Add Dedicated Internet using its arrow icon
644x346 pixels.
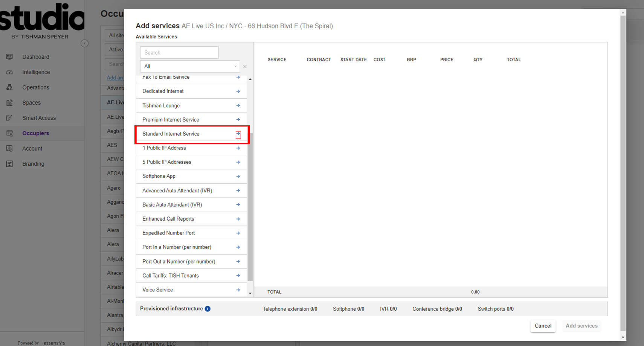pos(238,91)
